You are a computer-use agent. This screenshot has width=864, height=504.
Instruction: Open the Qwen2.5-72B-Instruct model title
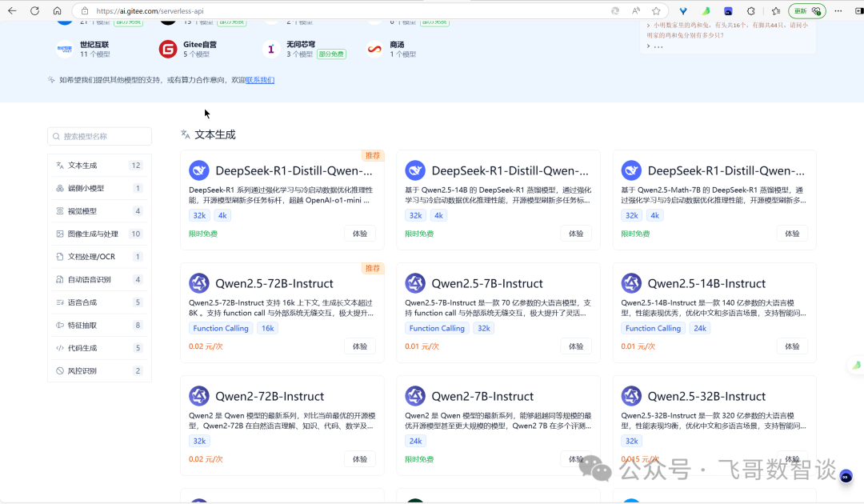tap(274, 284)
